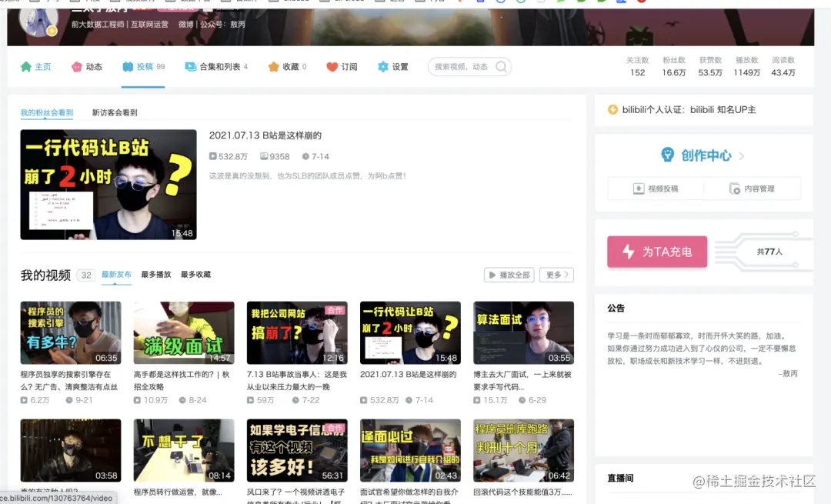Open title 高手都是这样找工作的
Screen dimensions: 831x504
(x=182, y=381)
